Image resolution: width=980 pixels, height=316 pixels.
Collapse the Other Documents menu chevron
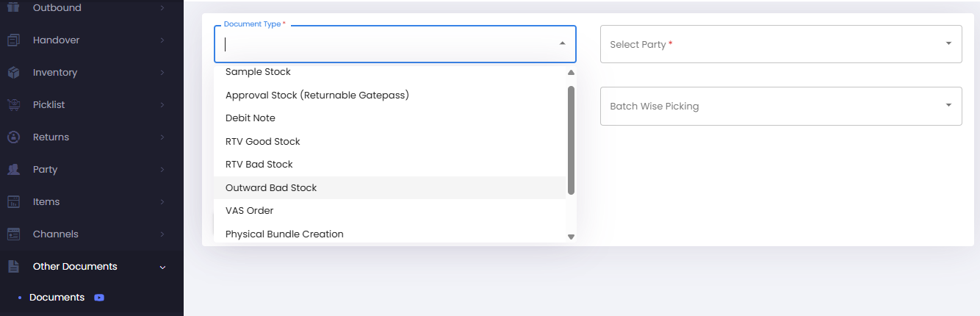click(162, 267)
